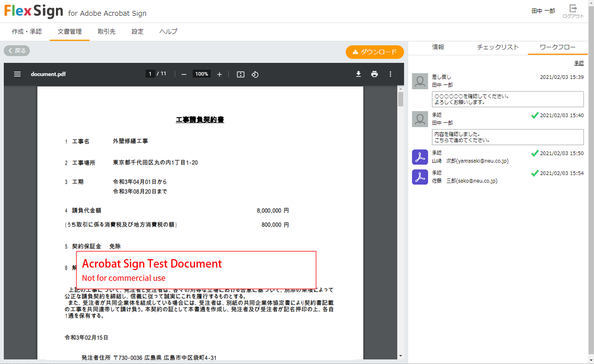594x364 pixels.
Task: Click the scrollbar down arrow
Action: tap(400, 356)
